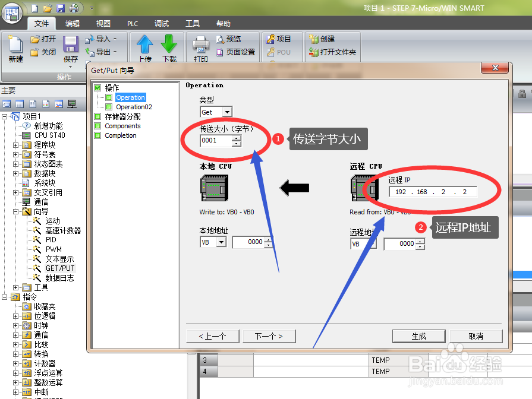532x399 pixels.
Task: Open the PID wizard in project tree
Action: click(x=51, y=240)
